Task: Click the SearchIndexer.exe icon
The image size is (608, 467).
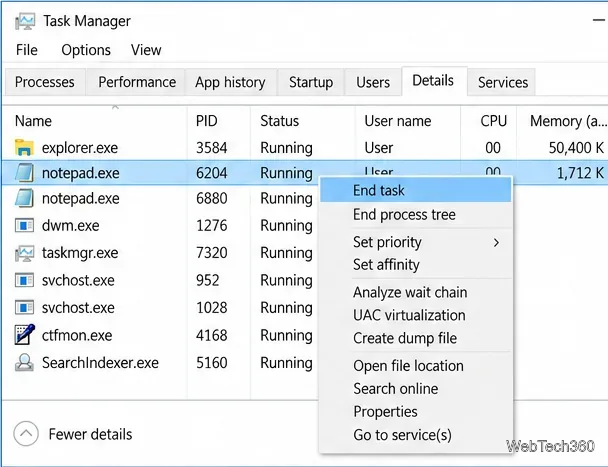Action: coord(24,363)
